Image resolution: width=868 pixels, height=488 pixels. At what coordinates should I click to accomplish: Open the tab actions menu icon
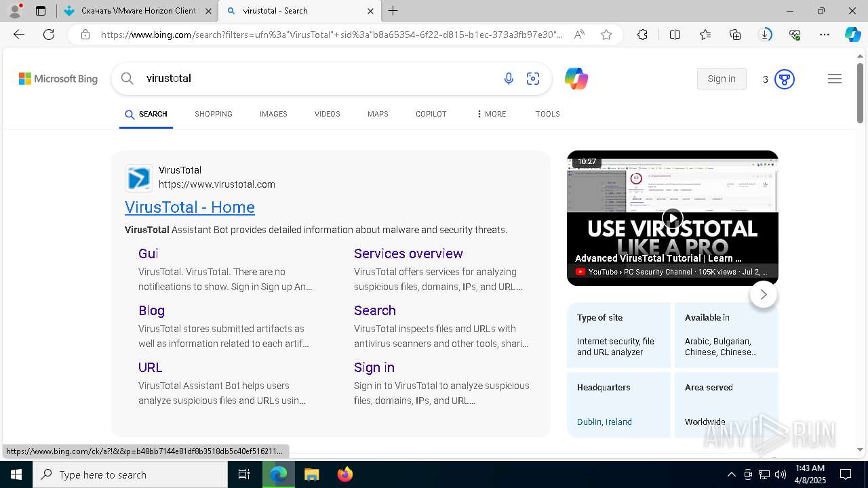(41, 11)
